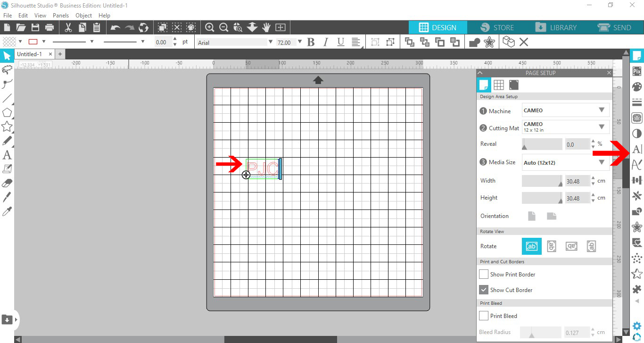The image size is (644, 343).
Task: Collapse the Page Setup panel
Action: 480,73
